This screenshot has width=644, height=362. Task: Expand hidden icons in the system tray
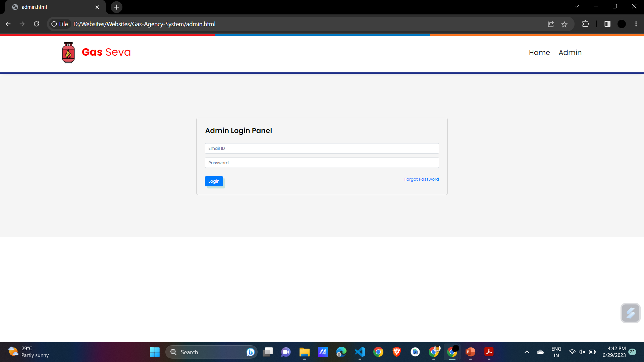point(527,352)
